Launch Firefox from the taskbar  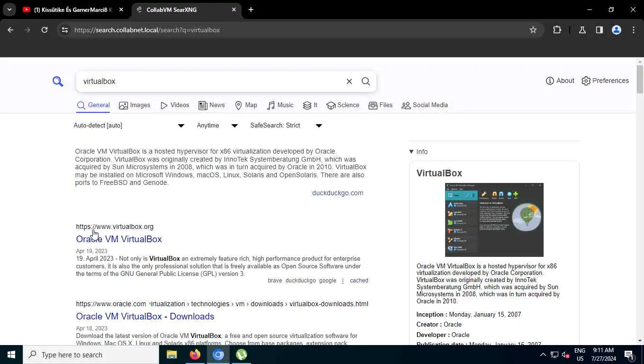tap(195, 355)
